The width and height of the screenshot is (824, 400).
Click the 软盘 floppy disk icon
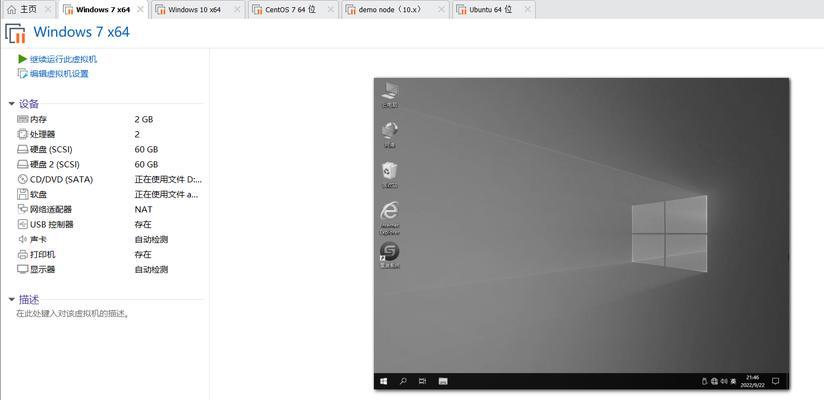pyautogui.click(x=23, y=194)
